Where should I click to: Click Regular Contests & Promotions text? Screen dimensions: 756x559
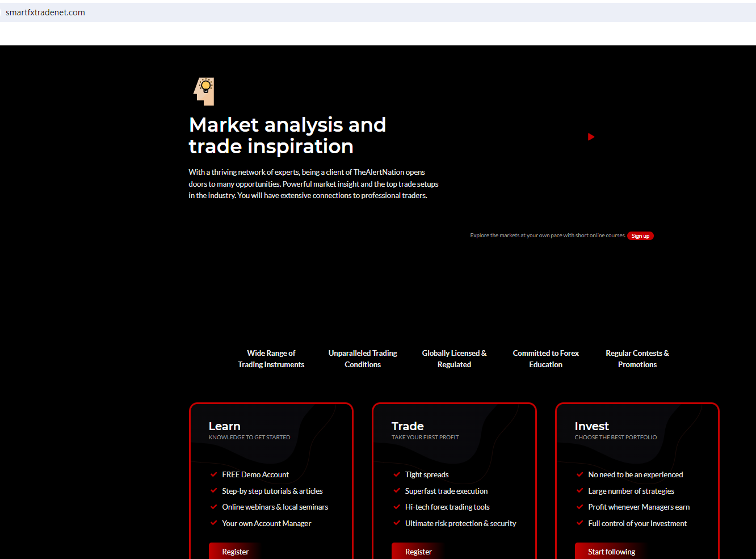coord(637,359)
